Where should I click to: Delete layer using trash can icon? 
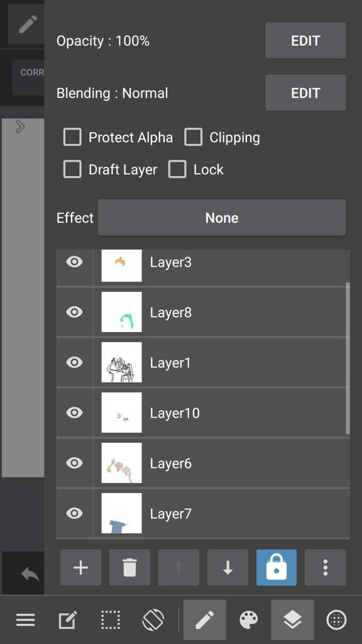pos(129,568)
